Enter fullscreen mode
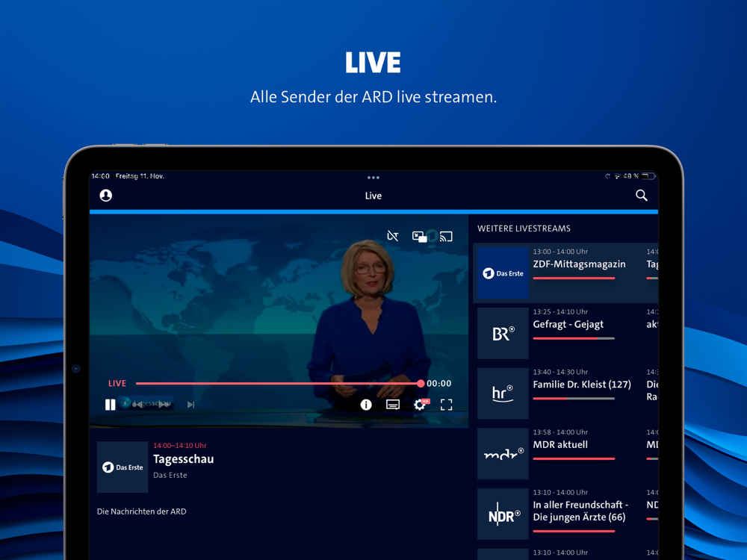The height and width of the screenshot is (560, 747). coord(447,404)
